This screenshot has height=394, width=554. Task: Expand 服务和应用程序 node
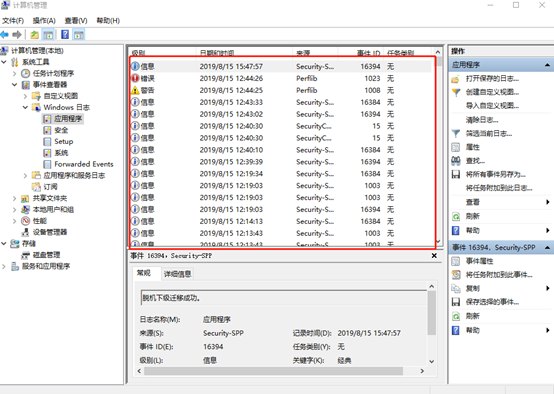[x=4, y=266]
